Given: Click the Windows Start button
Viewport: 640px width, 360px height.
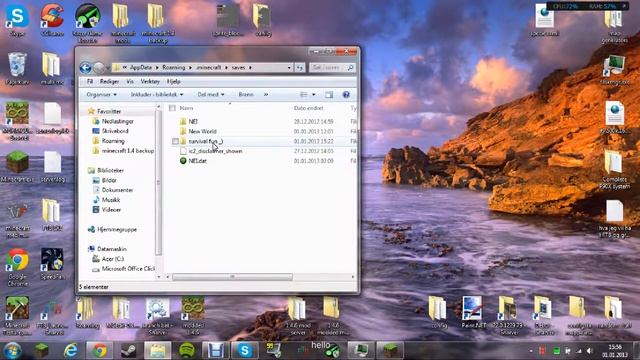Looking at the screenshot, I should pyautogui.click(x=12, y=350).
